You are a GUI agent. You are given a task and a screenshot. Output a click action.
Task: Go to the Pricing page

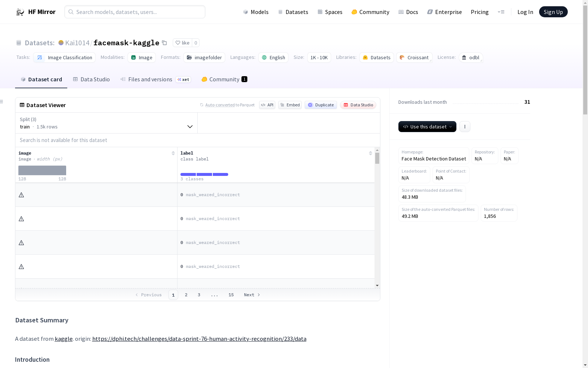(x=480, y=12)
